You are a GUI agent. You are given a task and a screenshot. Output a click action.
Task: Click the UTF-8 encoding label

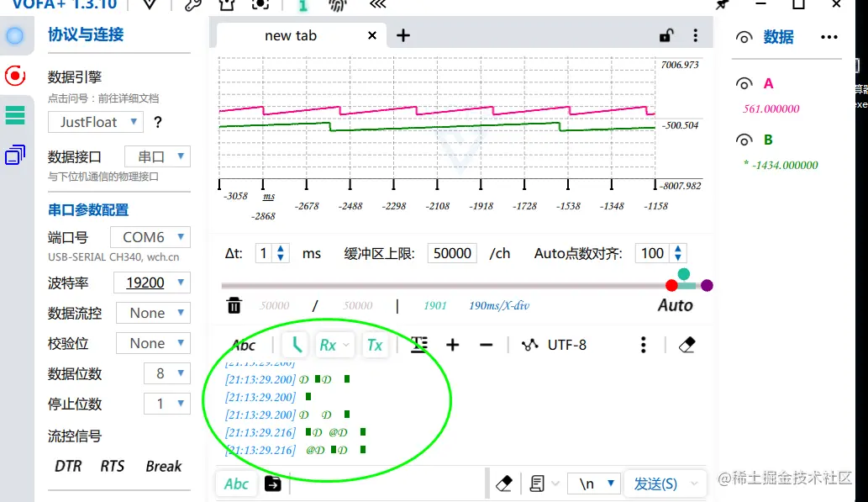coord(567,345)
